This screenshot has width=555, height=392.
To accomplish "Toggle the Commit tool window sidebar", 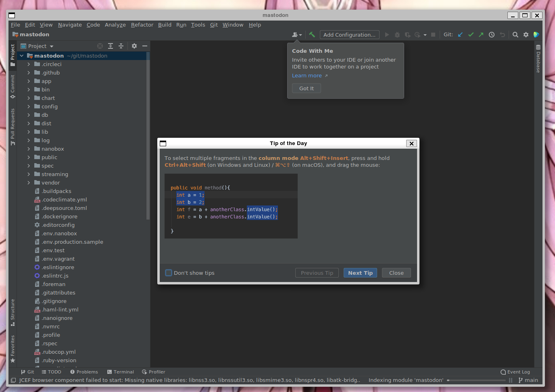I will pyautogui.click(x=13, y=86).
